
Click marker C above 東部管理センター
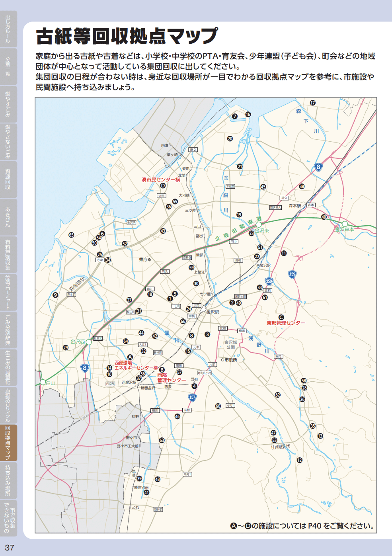281,317
